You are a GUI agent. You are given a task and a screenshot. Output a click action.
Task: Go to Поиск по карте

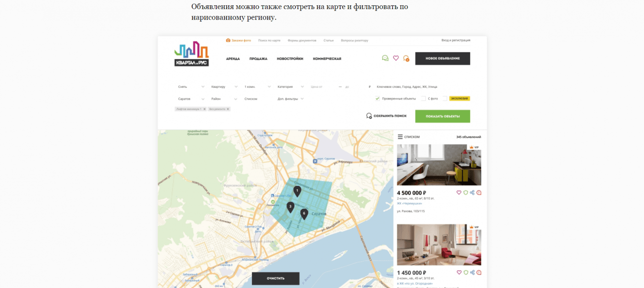(x=269, y=40)
